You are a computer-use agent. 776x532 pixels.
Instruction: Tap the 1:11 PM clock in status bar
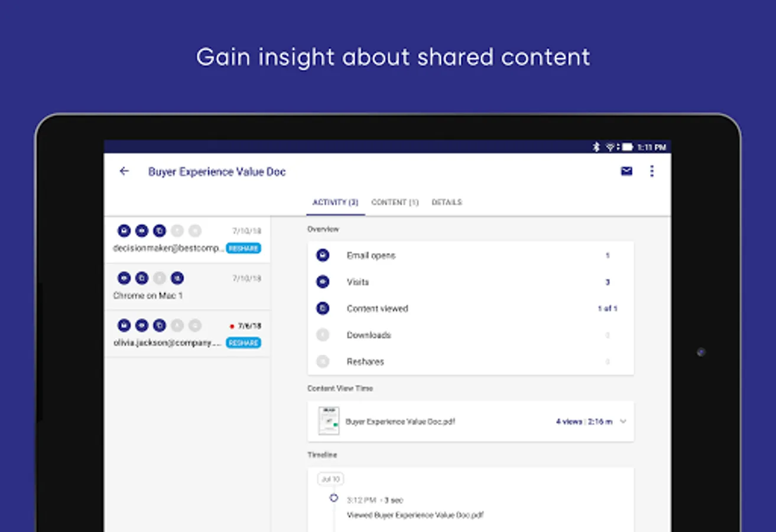coord(651,147)
